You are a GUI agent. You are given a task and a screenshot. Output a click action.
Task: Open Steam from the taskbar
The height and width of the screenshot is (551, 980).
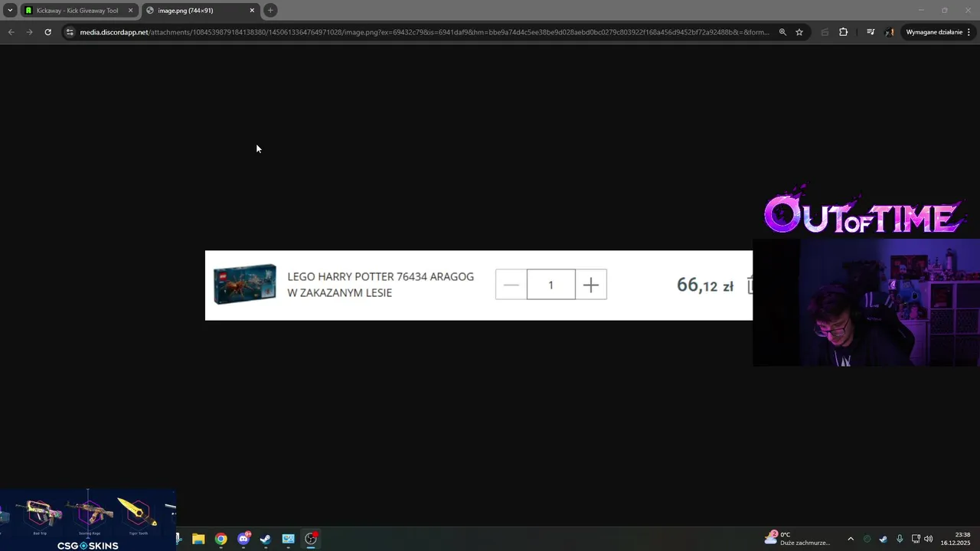pyautogui.click(x=266, y=539)
